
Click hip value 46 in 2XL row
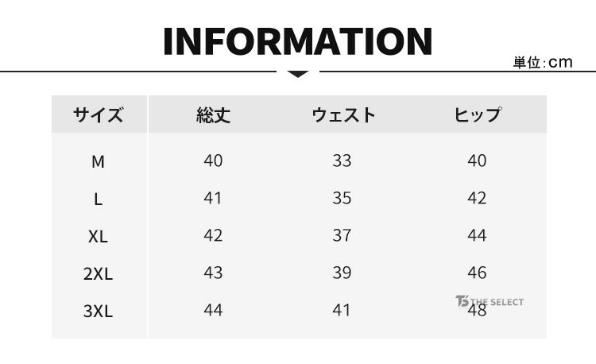[477, 273]
